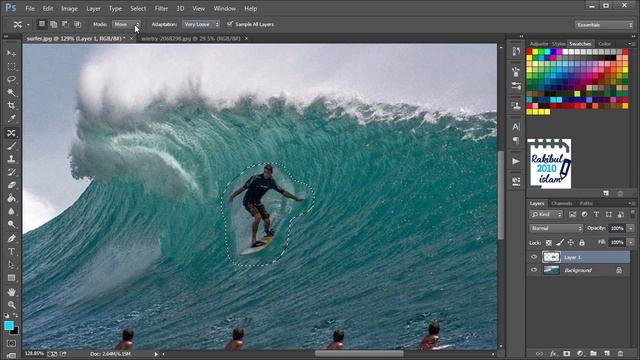Select the History Brush tool
Viewport: 640px width, 360px height.
(11, 172)
